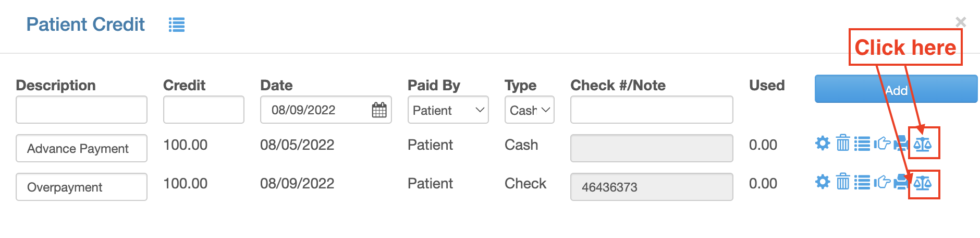
Task: Click balance scale icon on Overpayment row
Action: 923,183
